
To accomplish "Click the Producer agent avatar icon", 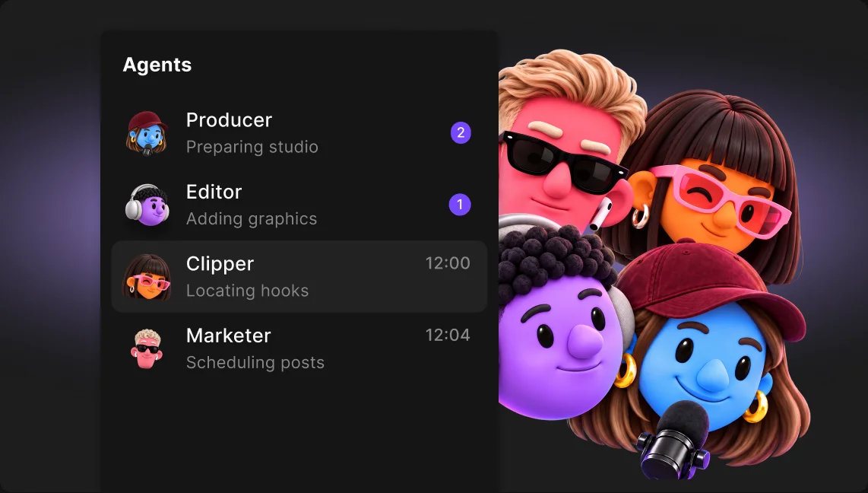I will pyautogui.click(x=147, y=133).
